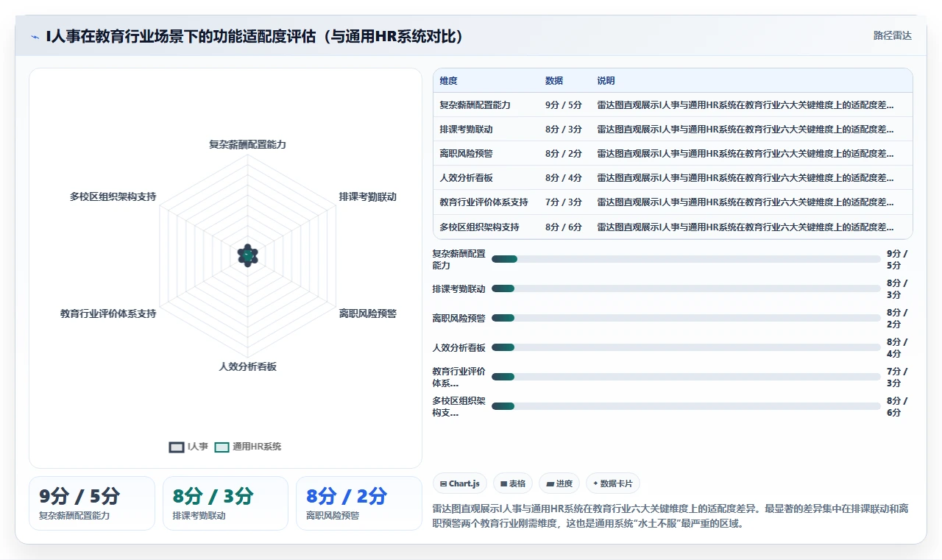Image resolution: width=942 pixels, height=560 pixels.
Task: Toggle the 通用HR系统 legend entry
Action: coord(248,447)
